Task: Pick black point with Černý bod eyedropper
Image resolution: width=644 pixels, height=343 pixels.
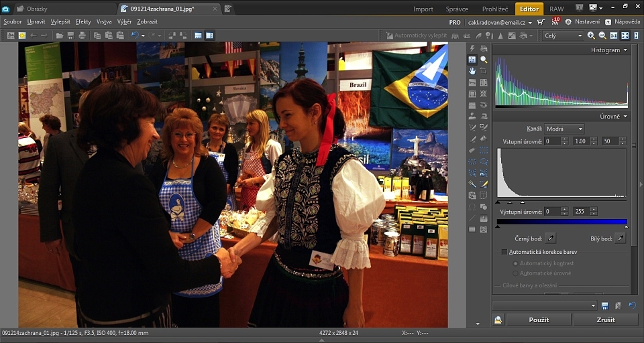Action: coord(550,238)
